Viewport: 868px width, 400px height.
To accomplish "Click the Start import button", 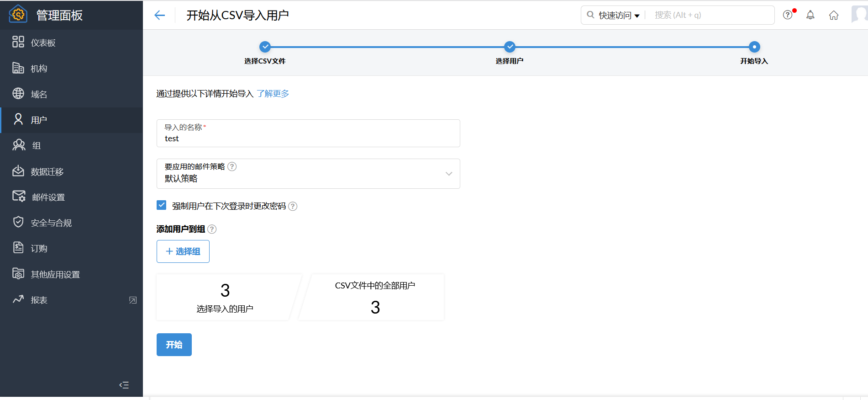I will 174,345.
